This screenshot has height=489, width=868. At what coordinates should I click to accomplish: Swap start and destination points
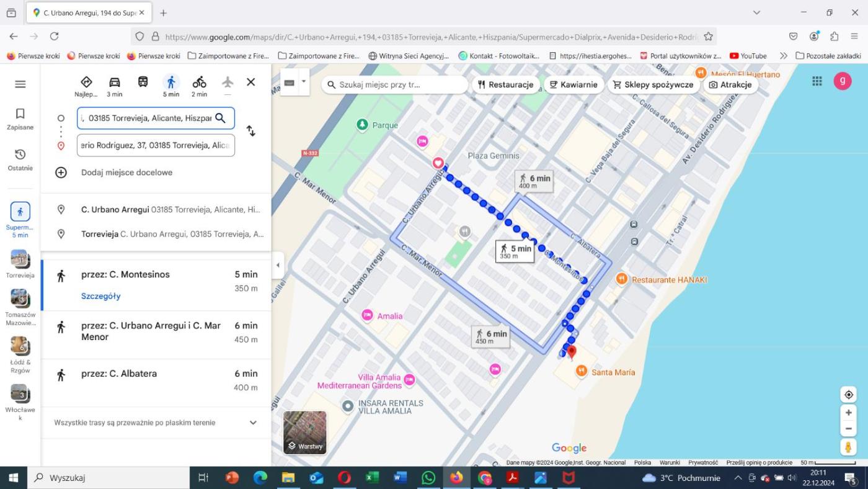pos(250,131)
